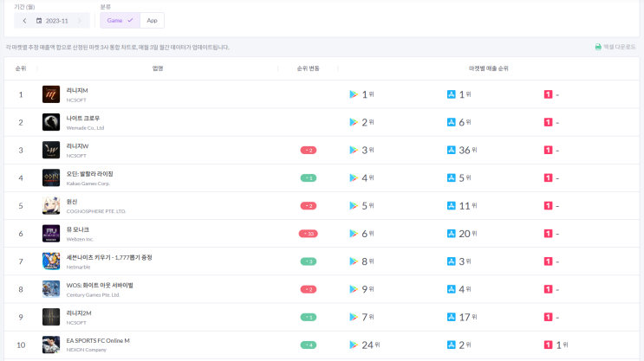Go to previous month arrow
This screenshot has width=644, height=361.
tap(24, 21)
